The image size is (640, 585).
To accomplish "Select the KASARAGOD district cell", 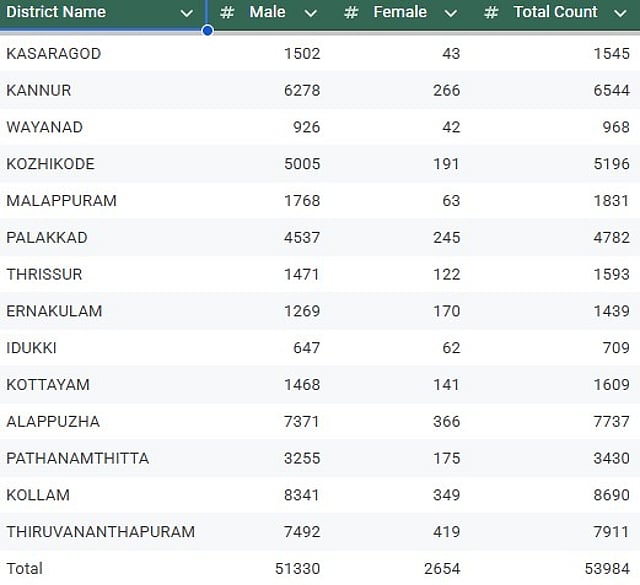I will [x=54, y=53].
